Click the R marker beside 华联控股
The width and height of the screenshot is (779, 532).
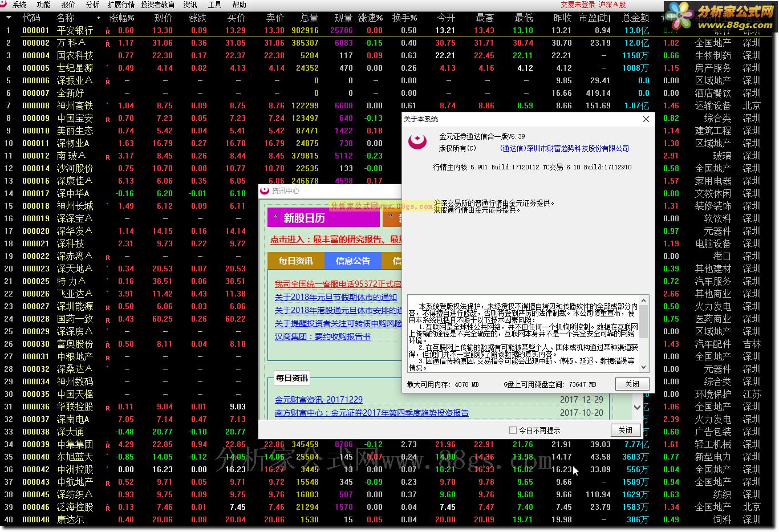point(108,408)
